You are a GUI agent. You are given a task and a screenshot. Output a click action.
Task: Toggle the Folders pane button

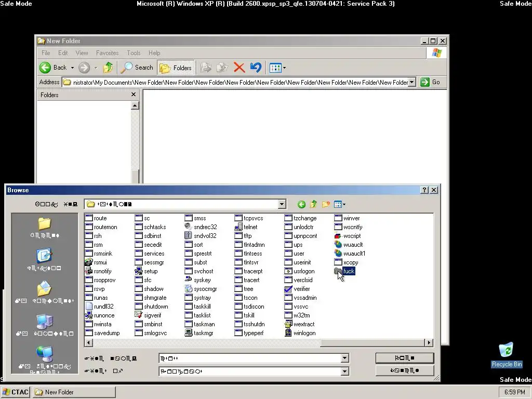point(176,68)
